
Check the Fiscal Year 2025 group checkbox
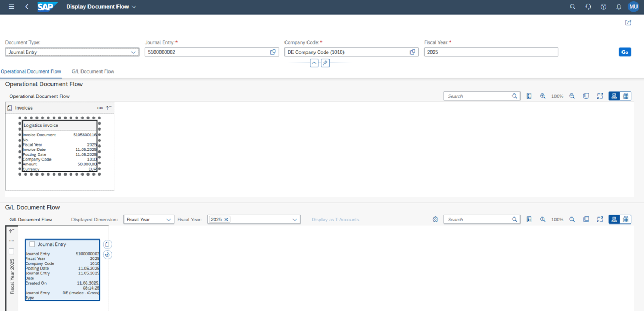tap(11, 251)
